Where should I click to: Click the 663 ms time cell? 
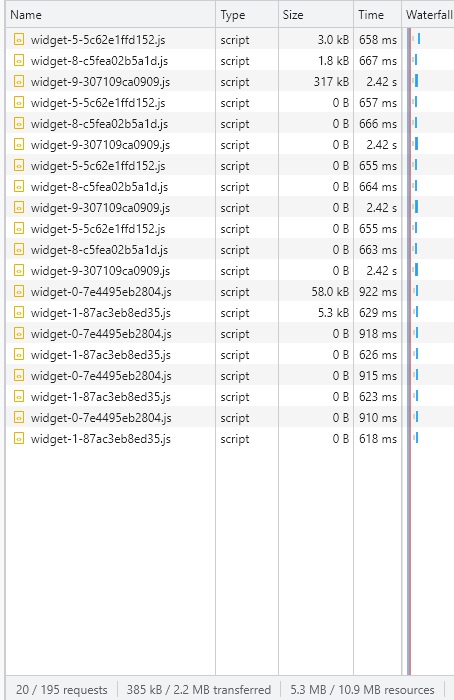click(x=378, y=250)
